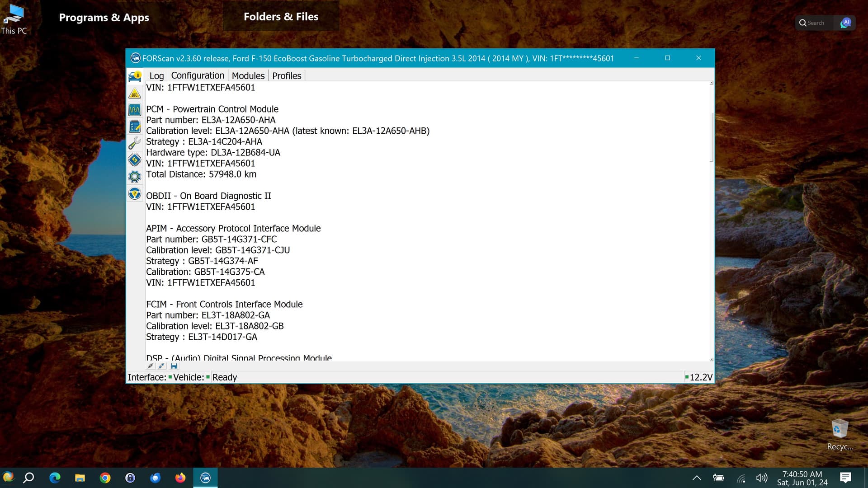Open the taskbar clock and date
The image size is (868, 488).
pyautogui.click(x=802, y=478)
